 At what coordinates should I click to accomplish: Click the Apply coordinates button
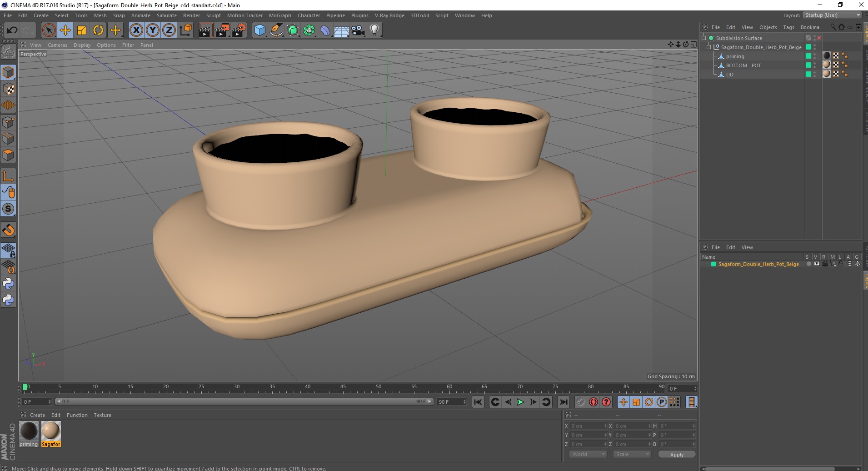[x=676, y=455]
